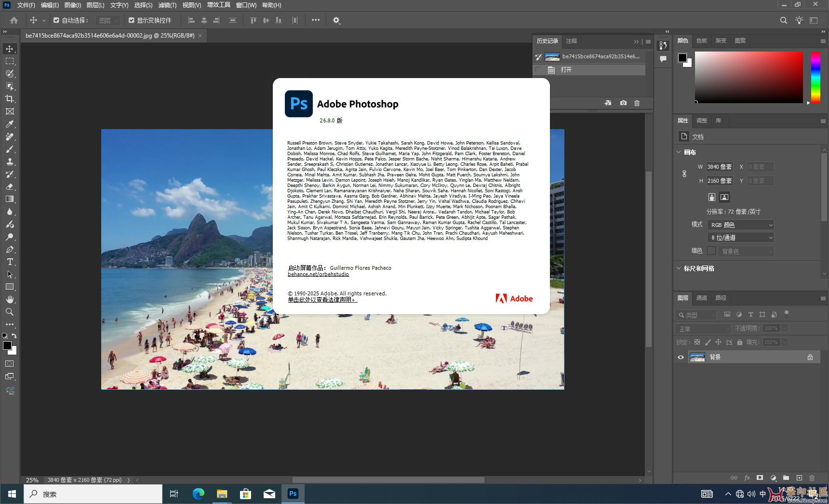Toggle the layer filter on/off switch

pyautogui.click(x=787, y=314)
